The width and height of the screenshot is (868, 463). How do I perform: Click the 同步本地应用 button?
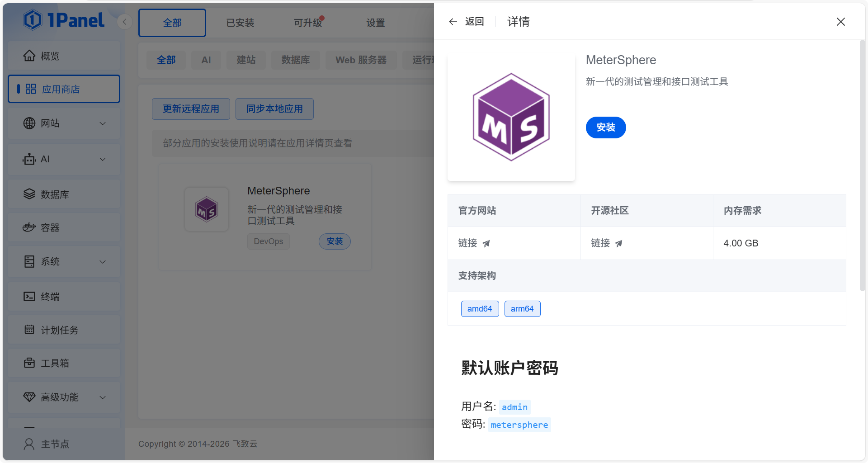click(x=274, y=109)
